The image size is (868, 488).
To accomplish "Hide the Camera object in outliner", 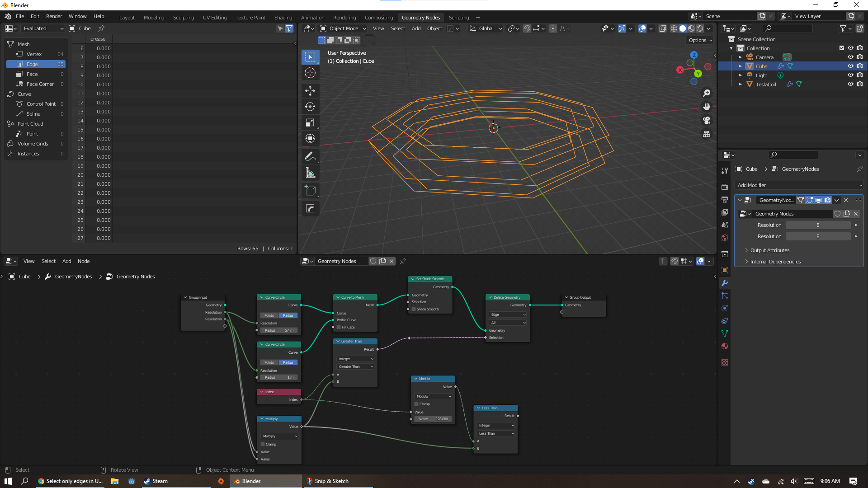I will [x=850, y=57].
